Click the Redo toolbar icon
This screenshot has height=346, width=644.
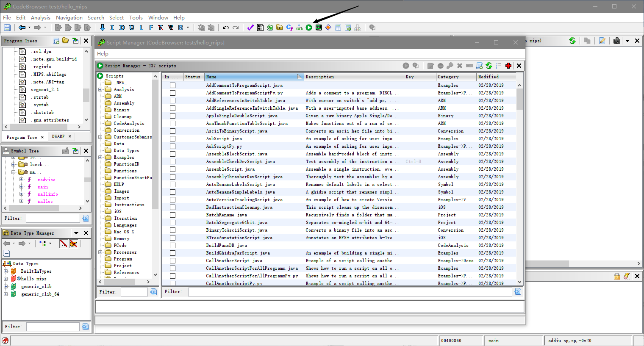[236, 28]
